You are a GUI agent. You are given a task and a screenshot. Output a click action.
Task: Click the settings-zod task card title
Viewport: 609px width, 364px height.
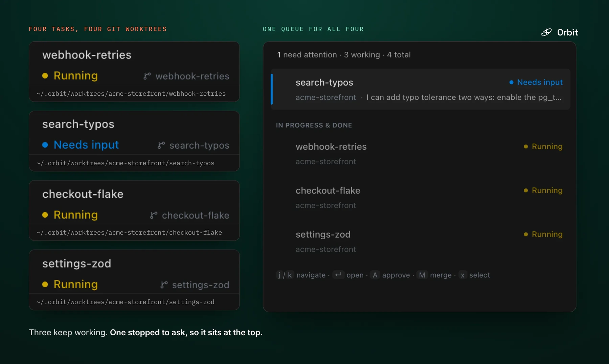[77, 263]
